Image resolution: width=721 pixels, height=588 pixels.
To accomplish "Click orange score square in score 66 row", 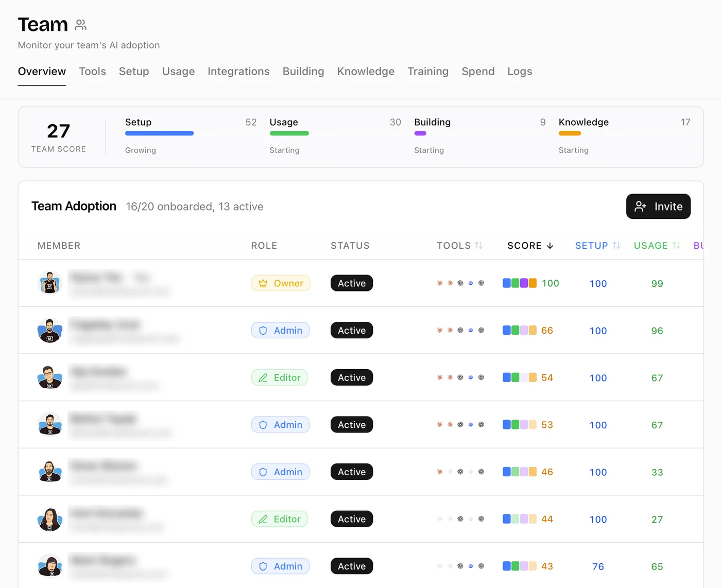I will (x=533, y=331).
